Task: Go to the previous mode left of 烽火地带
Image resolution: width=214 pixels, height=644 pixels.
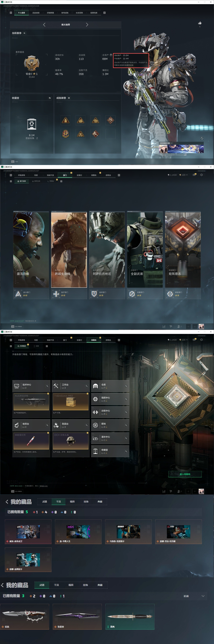Action: pyautogui.click(x=44, y=24)
